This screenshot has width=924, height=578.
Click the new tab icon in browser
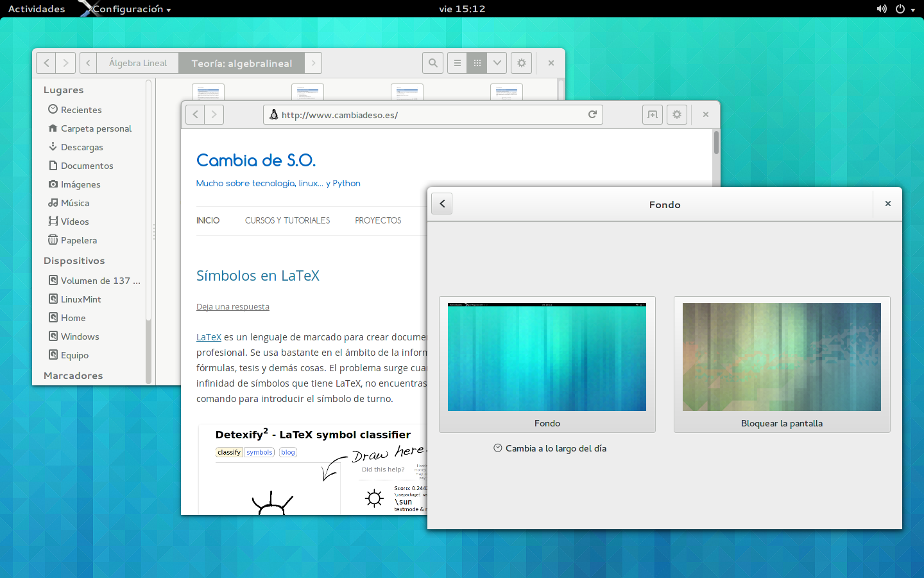[653, 114]
